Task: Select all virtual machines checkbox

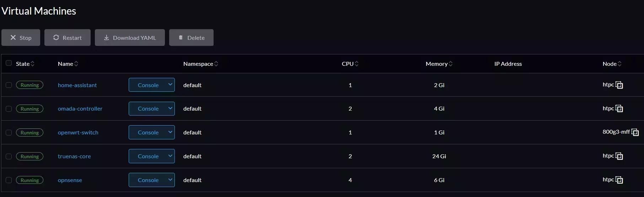Action: click(x=9, y=63)
